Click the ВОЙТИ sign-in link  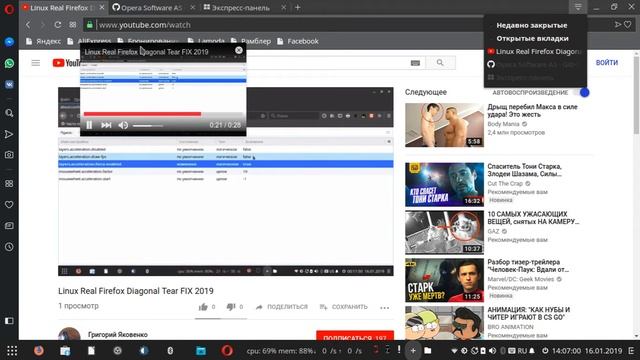tap(607, 62)
